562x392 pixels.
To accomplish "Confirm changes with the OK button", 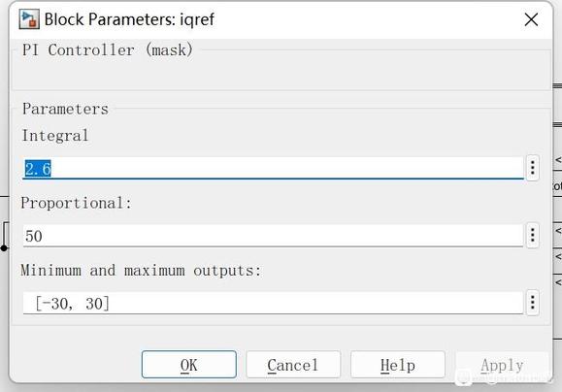I will pos(189,365).
